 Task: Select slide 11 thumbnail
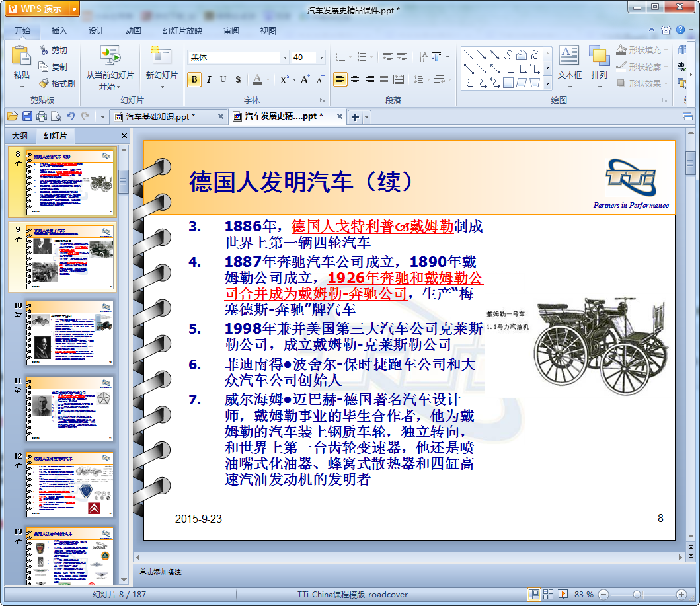(69, 409)
